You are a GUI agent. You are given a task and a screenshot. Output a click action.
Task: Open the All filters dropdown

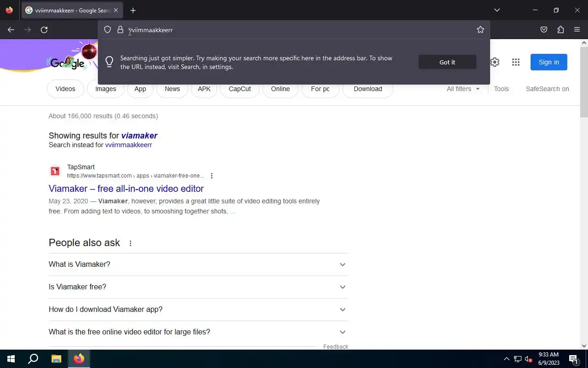point(463,89)
